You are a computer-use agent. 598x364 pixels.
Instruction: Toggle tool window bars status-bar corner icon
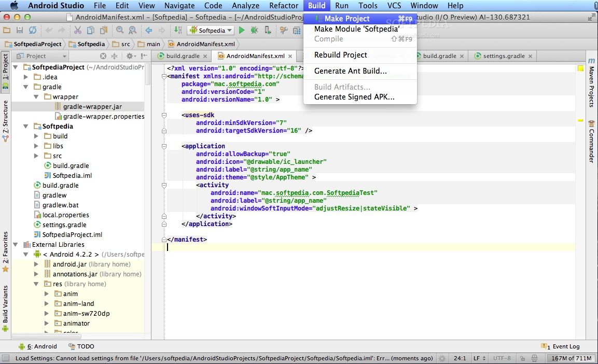click(x=5, y=358)
